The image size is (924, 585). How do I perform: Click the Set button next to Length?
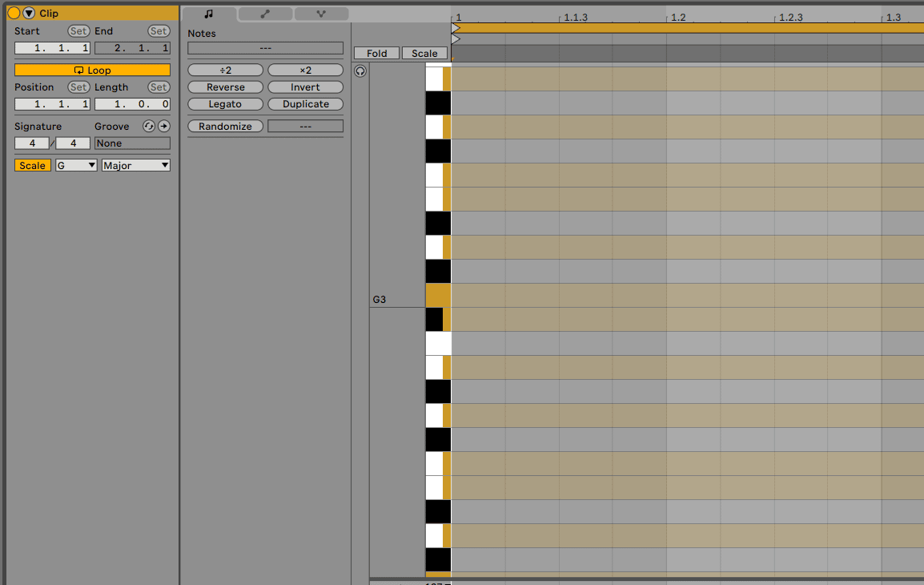(159, 87)
